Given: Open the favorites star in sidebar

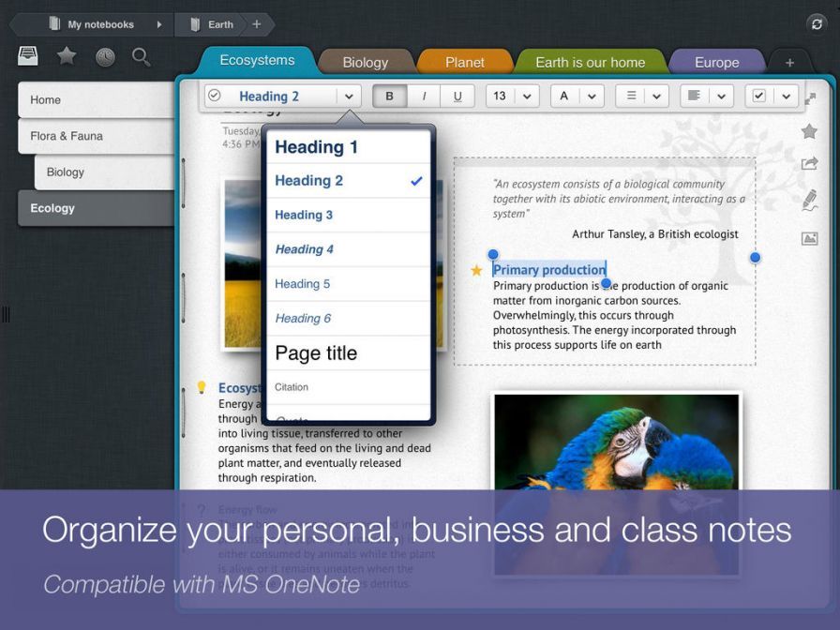Looking at the screenshot, I should point(67,56).
